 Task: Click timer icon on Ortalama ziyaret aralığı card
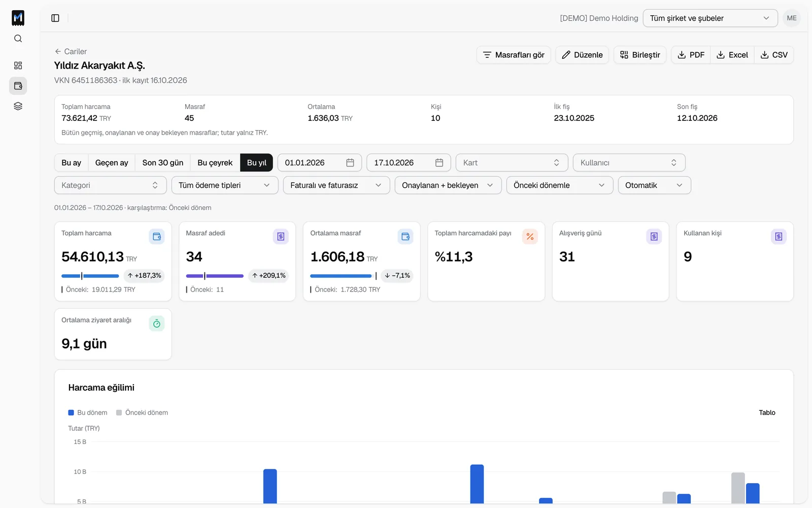click(157, 324)
